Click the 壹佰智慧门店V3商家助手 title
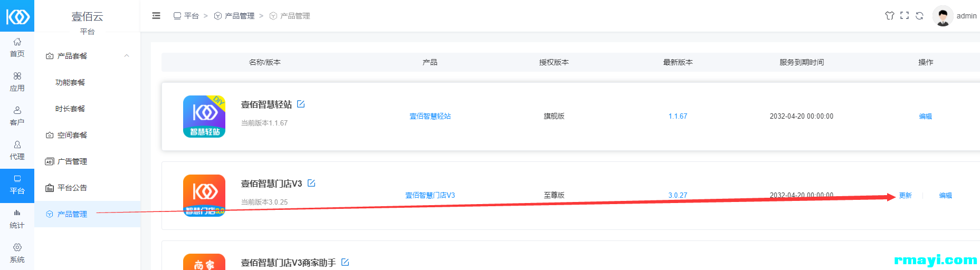The image size is (980, 270). (x=289, y=263)
